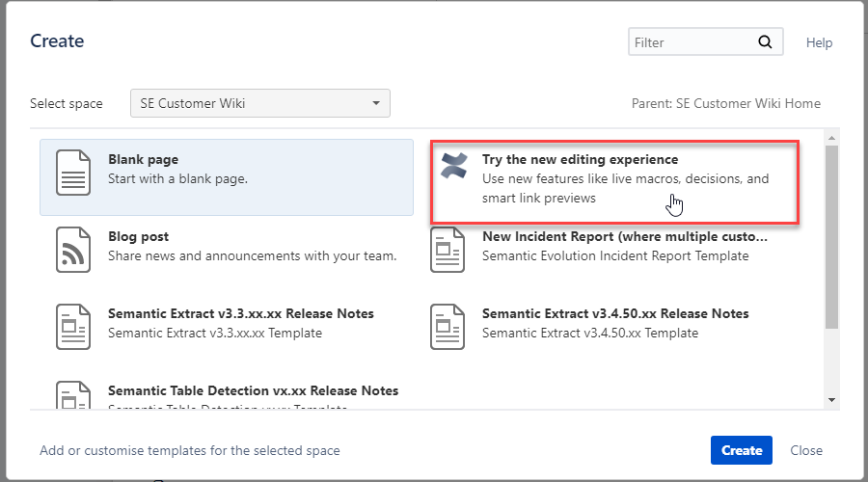
Task: Select the Blog post template title
Action: point(138,236)
